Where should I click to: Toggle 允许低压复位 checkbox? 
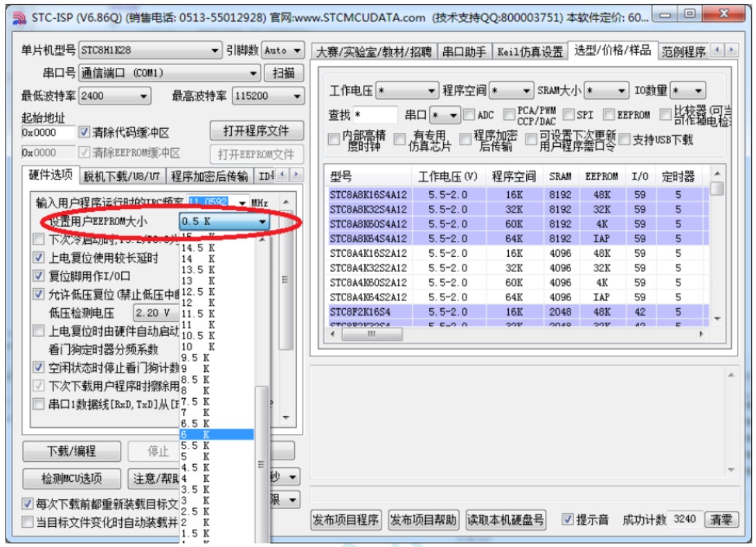pos(39,294)
